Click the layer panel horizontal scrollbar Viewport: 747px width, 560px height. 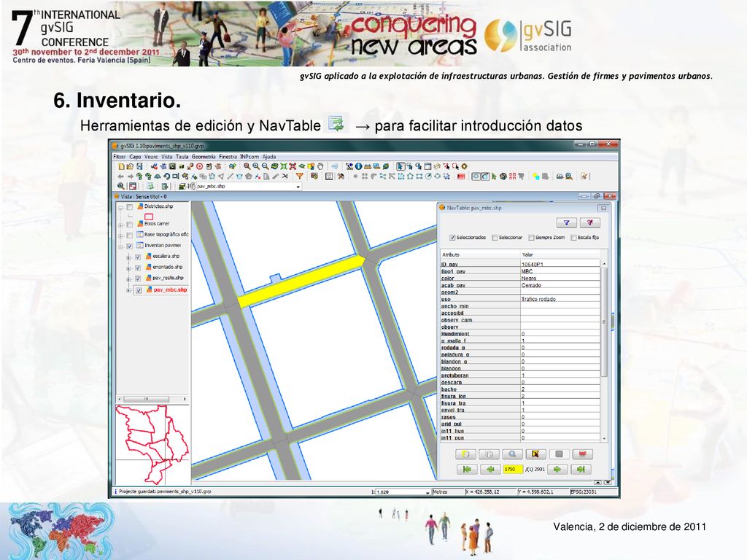[x=147, y=399]
